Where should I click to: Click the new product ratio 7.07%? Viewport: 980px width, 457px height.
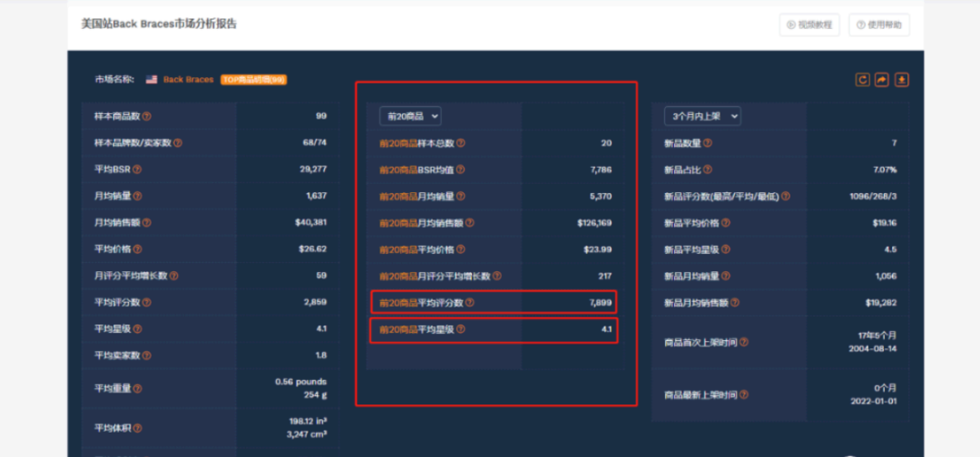pyautogui.click(x=885, y=170)
